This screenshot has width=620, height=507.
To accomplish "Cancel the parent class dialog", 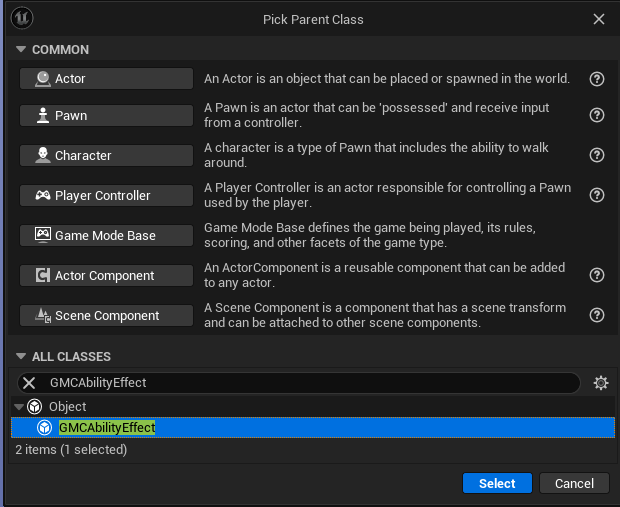I will coord(574,483).
